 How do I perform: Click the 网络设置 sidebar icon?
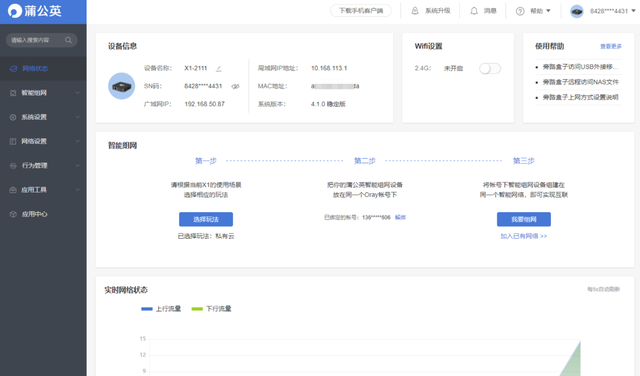click(x=13, y=141)
